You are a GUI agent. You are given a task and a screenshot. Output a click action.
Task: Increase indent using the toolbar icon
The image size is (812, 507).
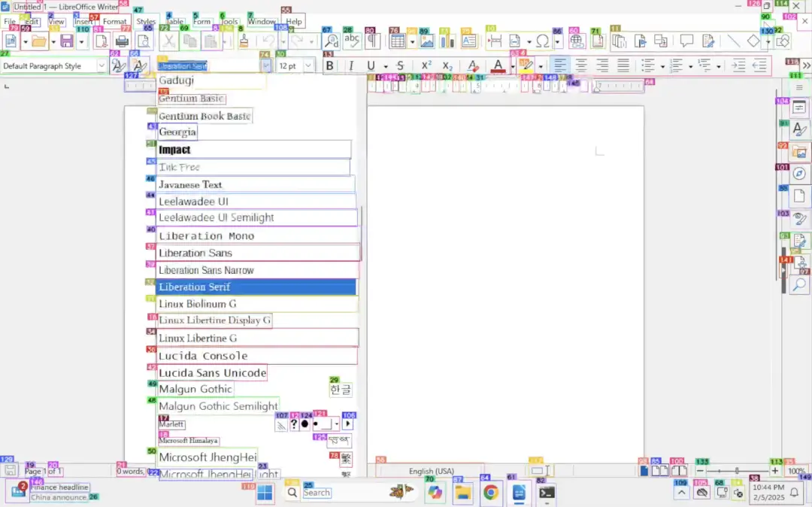point(738,65)
